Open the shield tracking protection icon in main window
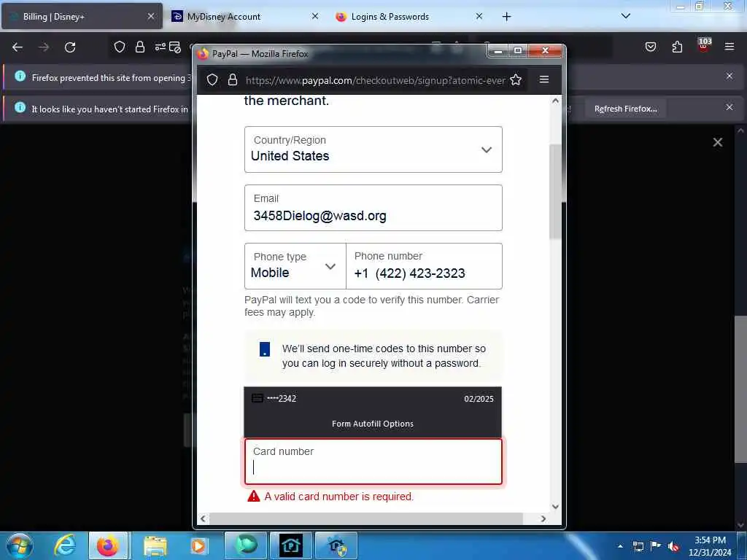 pos(120,47)
